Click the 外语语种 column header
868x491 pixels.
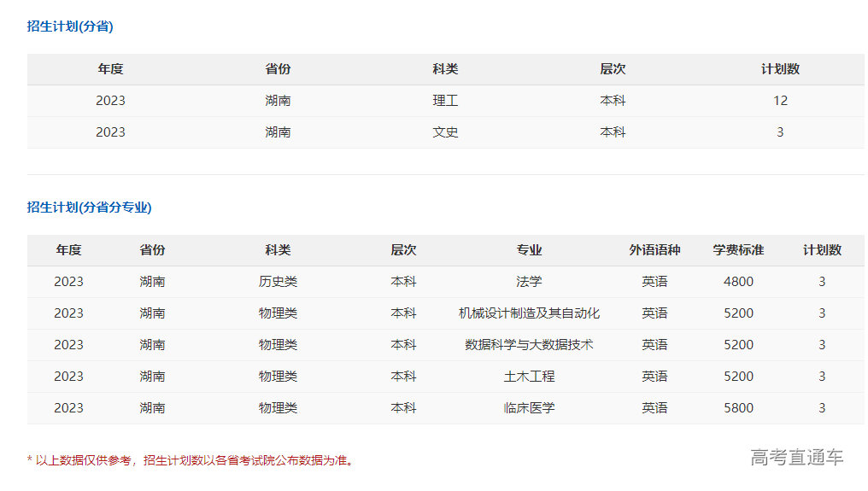click(654, 250)
